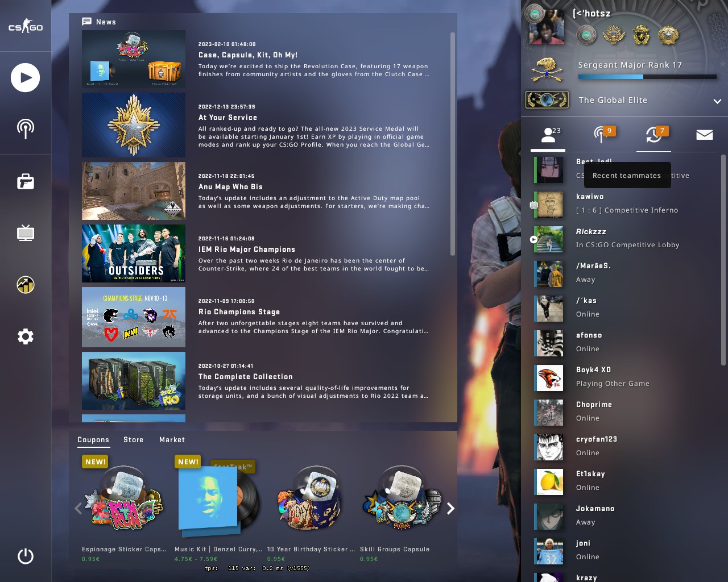
Task: Select friend kawiwo in the list
Action: tap(626, 203)
